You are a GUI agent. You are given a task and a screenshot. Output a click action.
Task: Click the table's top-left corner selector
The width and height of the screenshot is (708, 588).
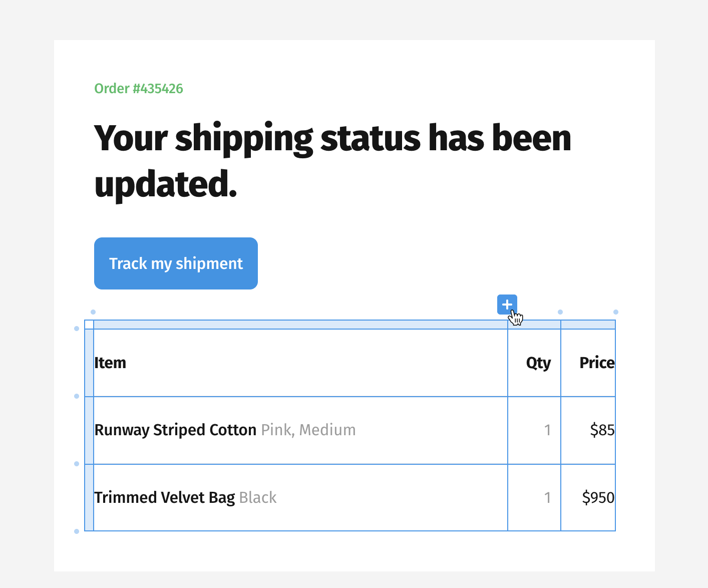(89, 325)
